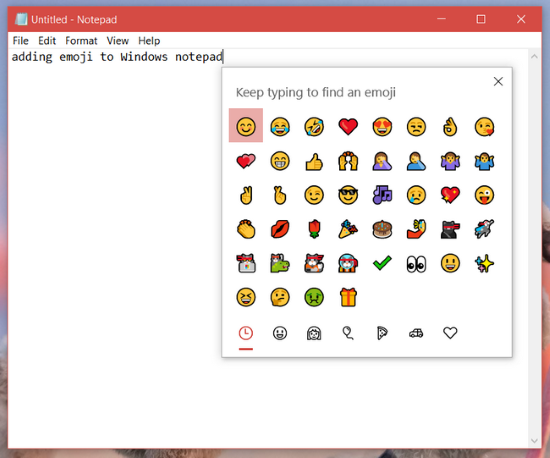Screen dimensions: 550x458
Task: Choose the grinning face showing teeth emoji
Action: pyautogui.click(x=280, y=161)
